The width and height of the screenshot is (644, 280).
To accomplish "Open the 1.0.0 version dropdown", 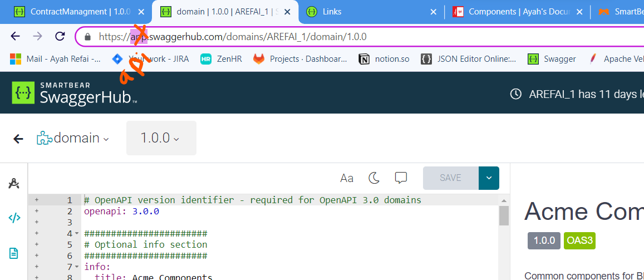I will pos(161,138).
